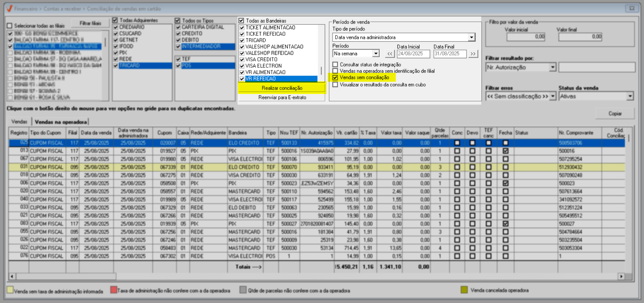The width and height of the screenshot is (644, 303).
Task: Select the 'Vendas na operadora' tab
Action: pyautogui.click(x=61, y=122)
